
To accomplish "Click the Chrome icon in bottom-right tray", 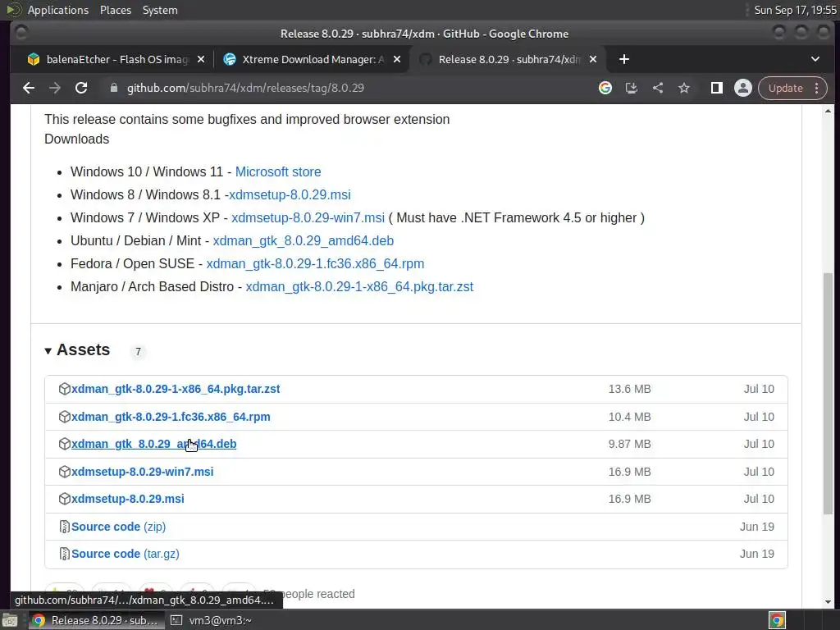I will [777, 620].
